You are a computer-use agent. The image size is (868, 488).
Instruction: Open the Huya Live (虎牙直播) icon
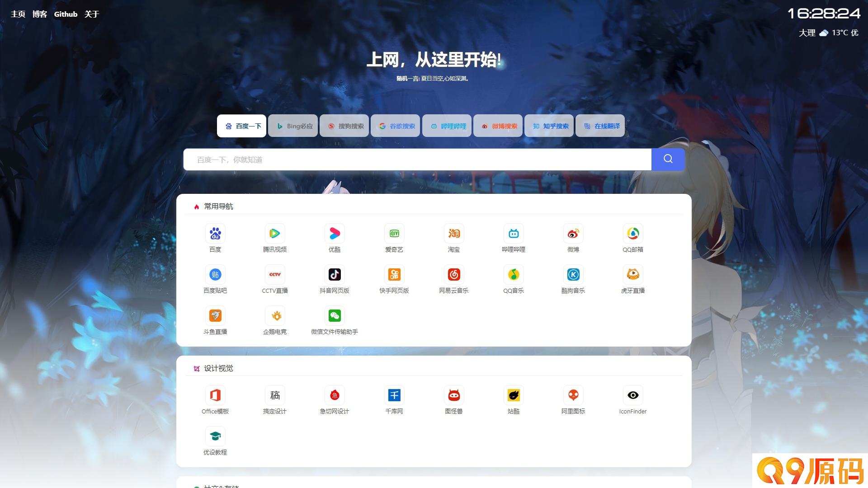[633, 275]
